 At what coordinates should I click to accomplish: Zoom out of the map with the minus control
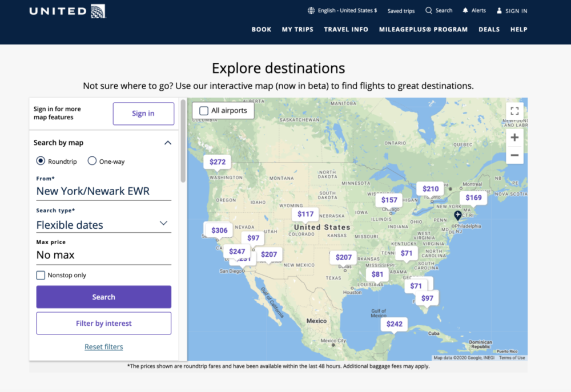click(514, 156)
